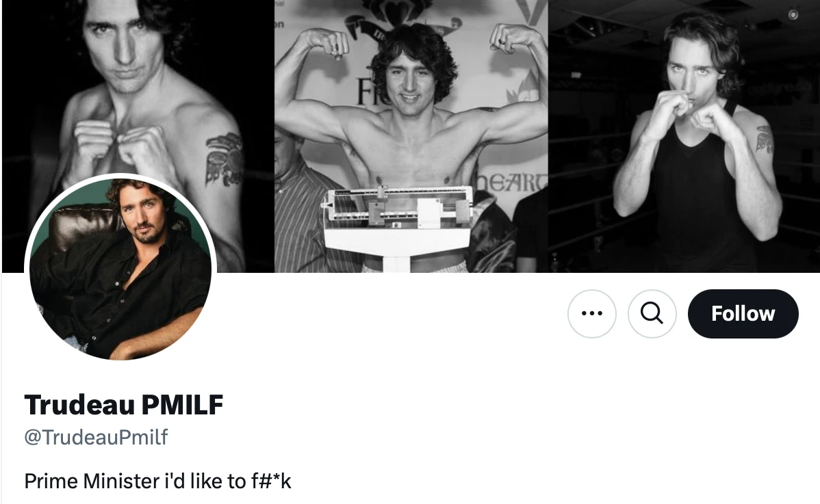Follow the Trudeau PMILF account

click(x=743, y=314)
